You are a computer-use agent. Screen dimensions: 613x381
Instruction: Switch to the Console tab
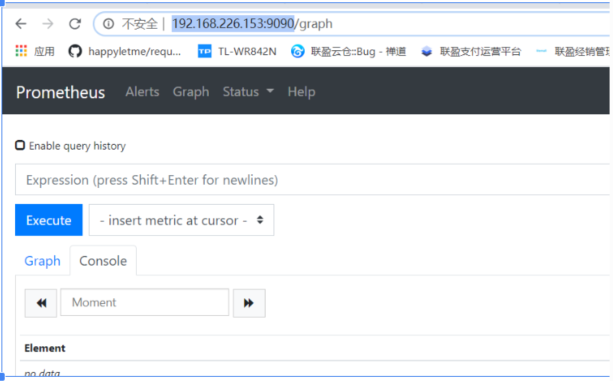[x=103, y=261]
